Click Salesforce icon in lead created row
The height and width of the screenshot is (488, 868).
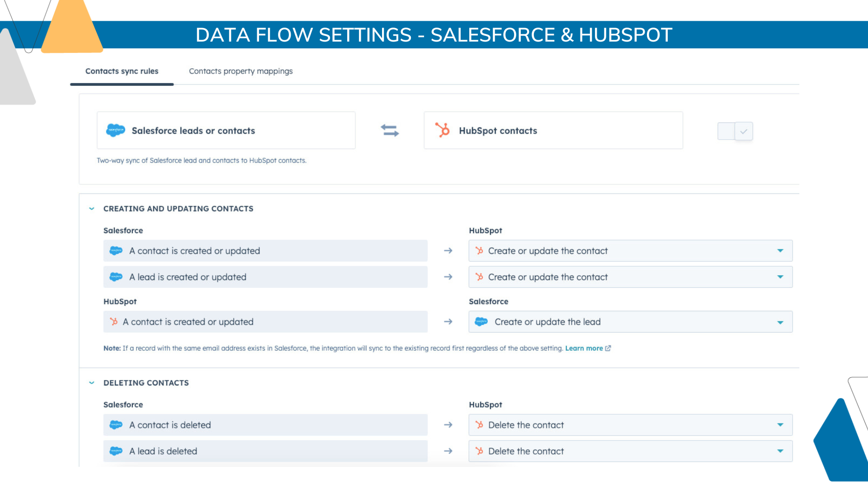point(116,277)
